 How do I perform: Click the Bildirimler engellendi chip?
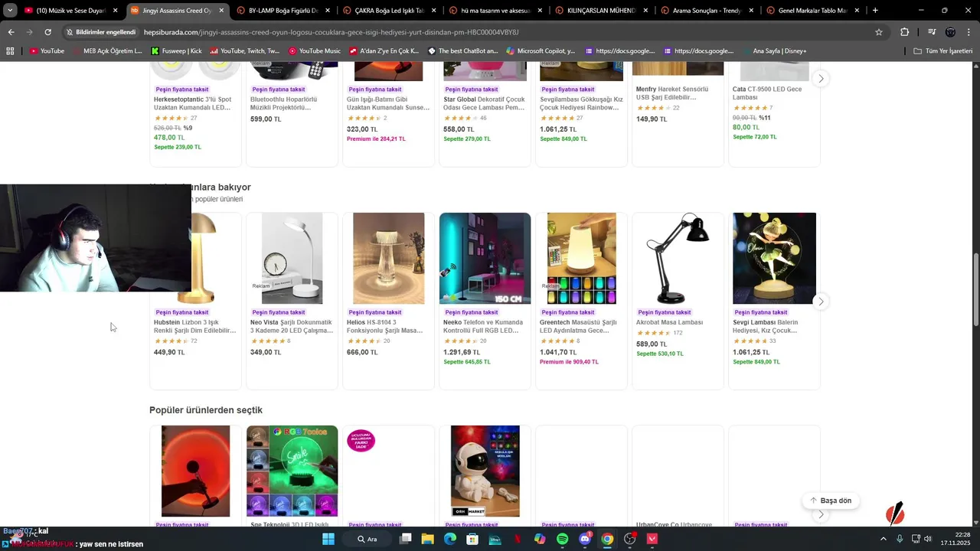click(101, 32)
